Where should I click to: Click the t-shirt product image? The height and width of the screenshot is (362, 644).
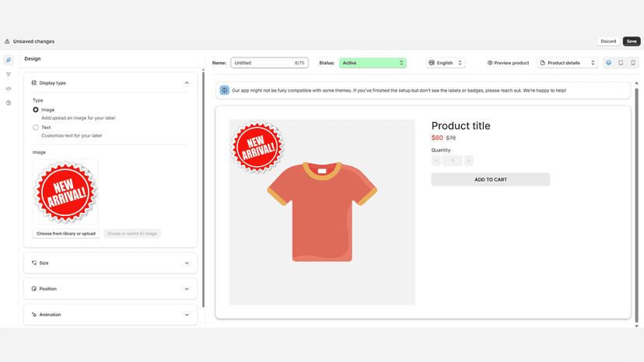322,212
